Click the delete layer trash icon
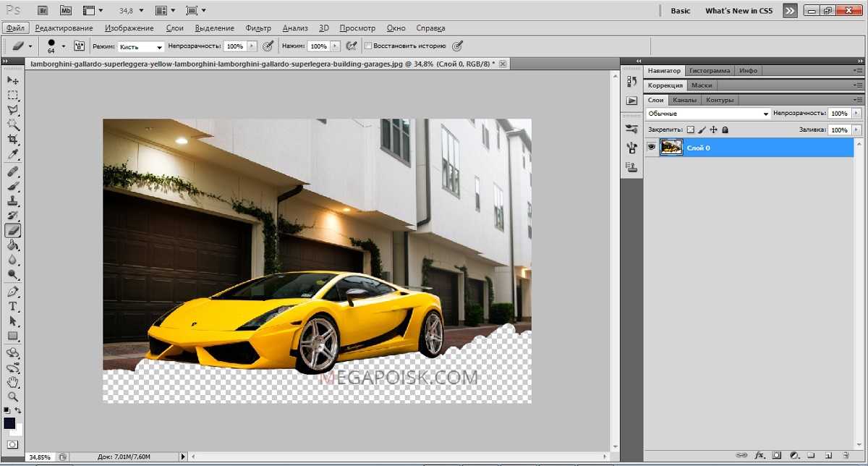The width and height of the screenshot is (868, 466). (x=845, y=455)
